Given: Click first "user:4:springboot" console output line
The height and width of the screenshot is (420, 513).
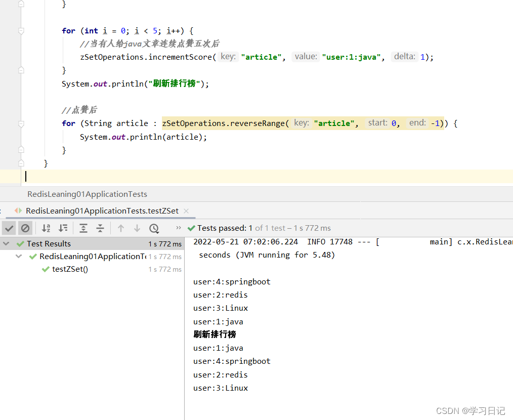Looking at the screenshot, I should click(232, 282).
